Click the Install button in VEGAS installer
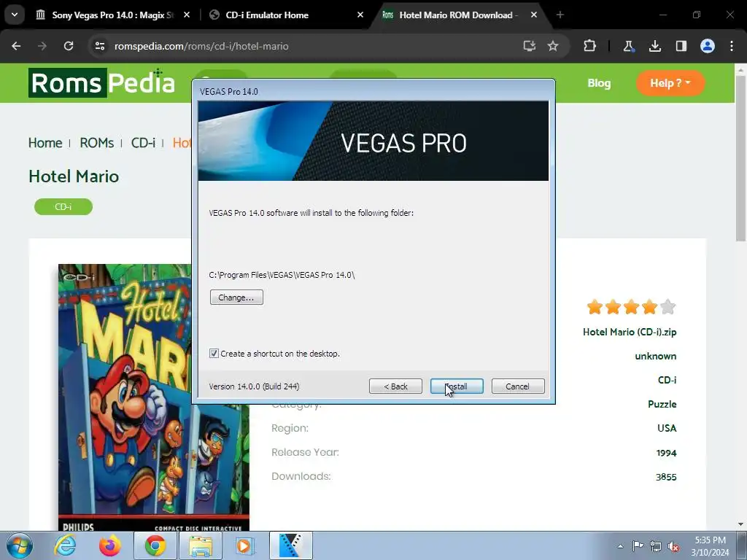Image resolution: width=747 pixels, height=560 pixels. point(457,386)
